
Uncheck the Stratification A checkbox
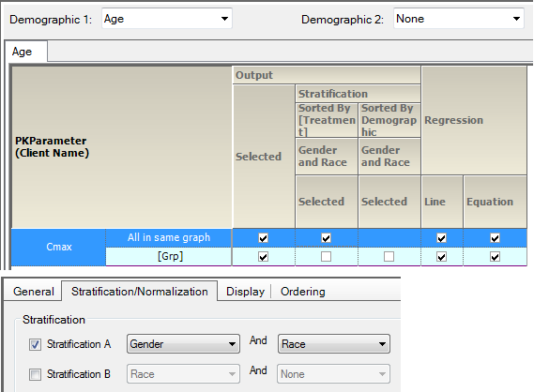35,344
